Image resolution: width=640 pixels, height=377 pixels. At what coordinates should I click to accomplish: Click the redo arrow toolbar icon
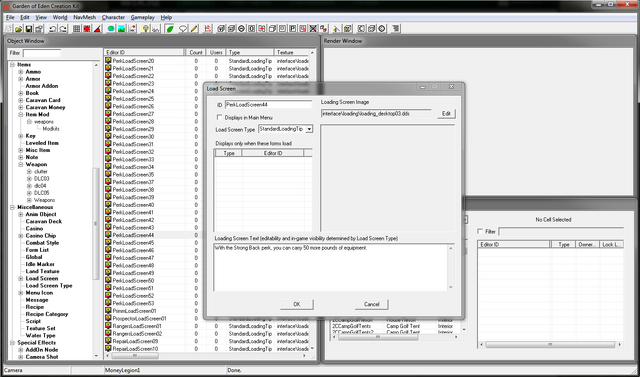(63, 29)
